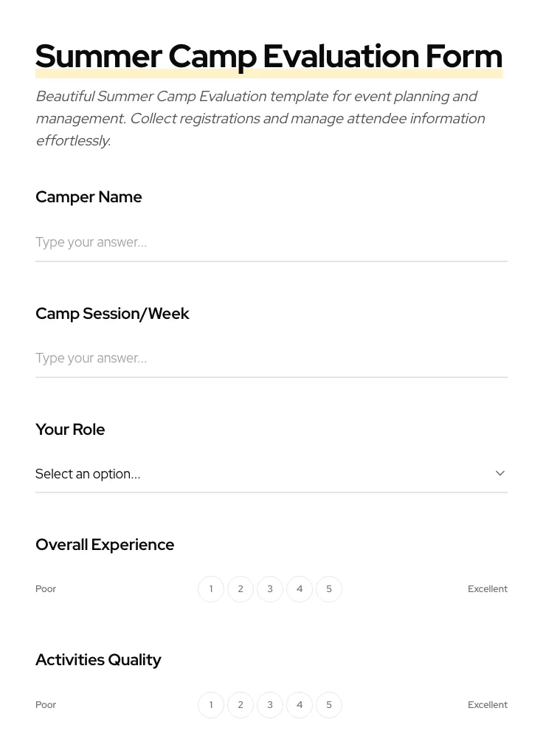Select rating 5 for Overall Experience
The height and width of the screenshot is (756, 543).
pos(329,588)
